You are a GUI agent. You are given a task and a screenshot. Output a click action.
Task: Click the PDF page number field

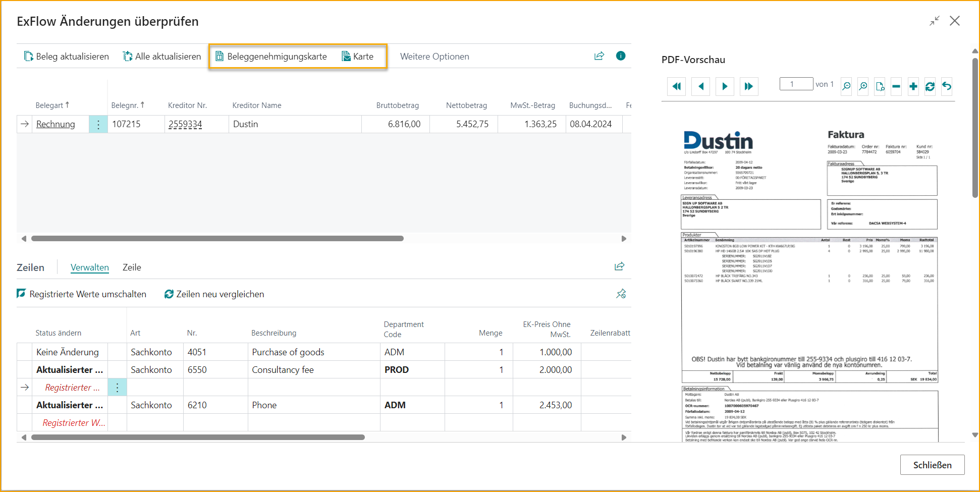(796, 84)
